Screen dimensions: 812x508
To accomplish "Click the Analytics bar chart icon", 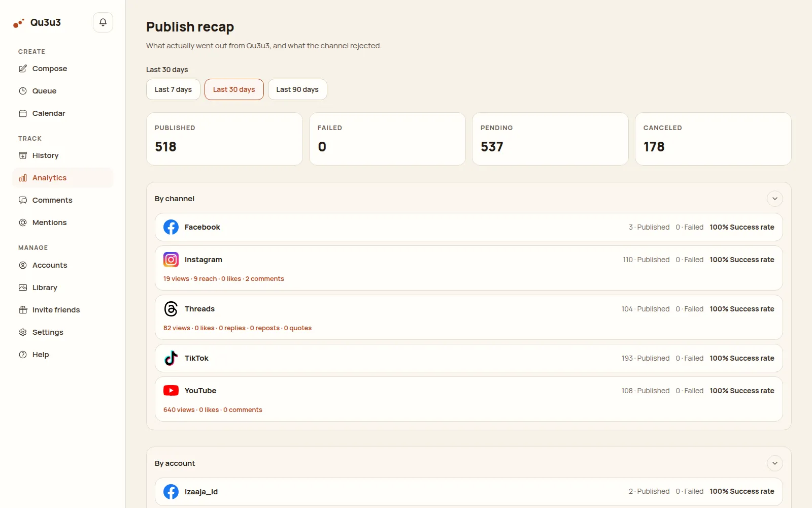I will click(x=23, y=178).
